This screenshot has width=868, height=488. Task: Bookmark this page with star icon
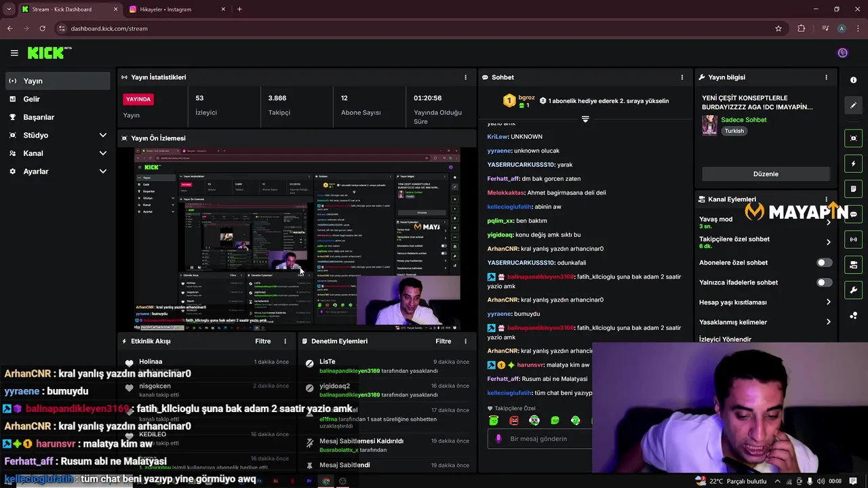(778, 28)
